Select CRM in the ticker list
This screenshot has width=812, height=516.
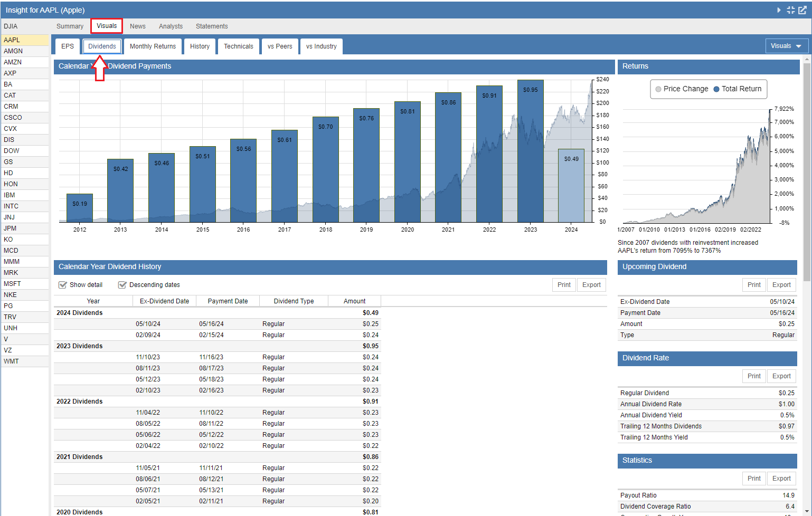pyautogui.click(x=25, y=107)
